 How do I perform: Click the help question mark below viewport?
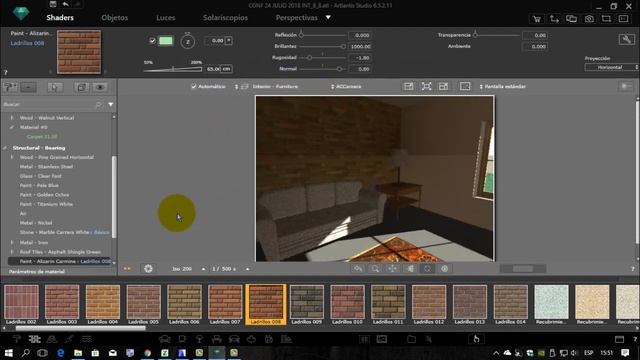633,269
